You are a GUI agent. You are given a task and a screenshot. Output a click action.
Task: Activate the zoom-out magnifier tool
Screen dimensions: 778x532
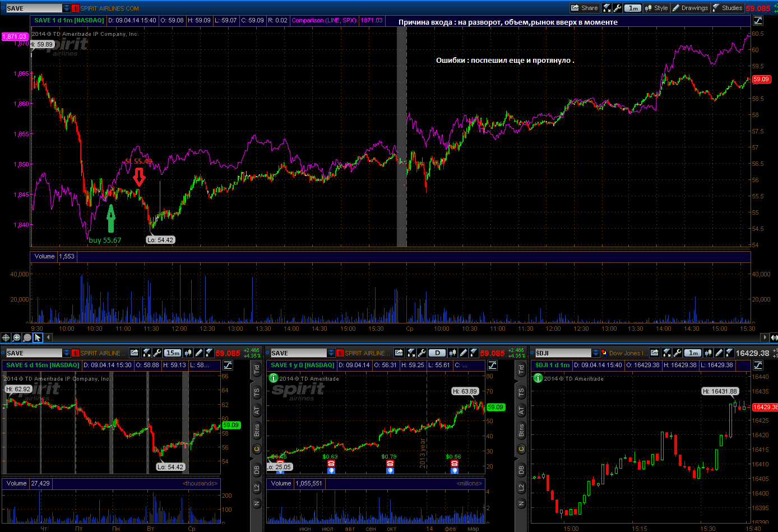tap(27, 337)
